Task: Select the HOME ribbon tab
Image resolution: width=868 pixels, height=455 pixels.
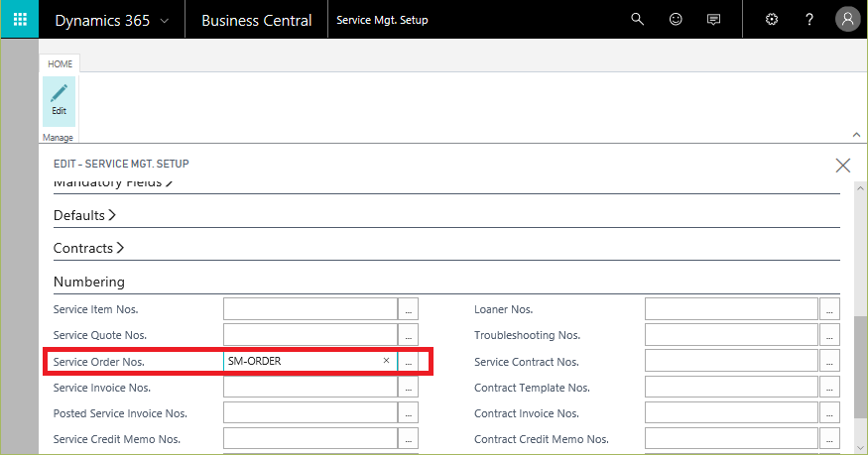Action: (60, 64)
